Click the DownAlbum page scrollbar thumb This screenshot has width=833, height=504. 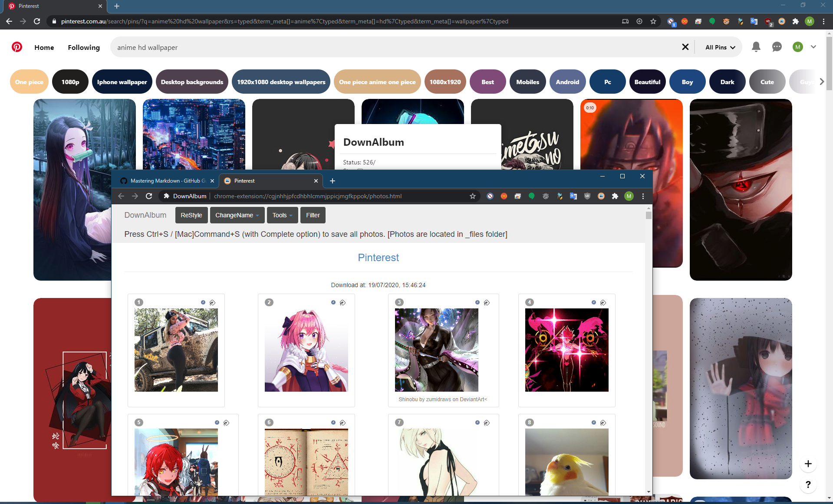(x=649, y=215)
